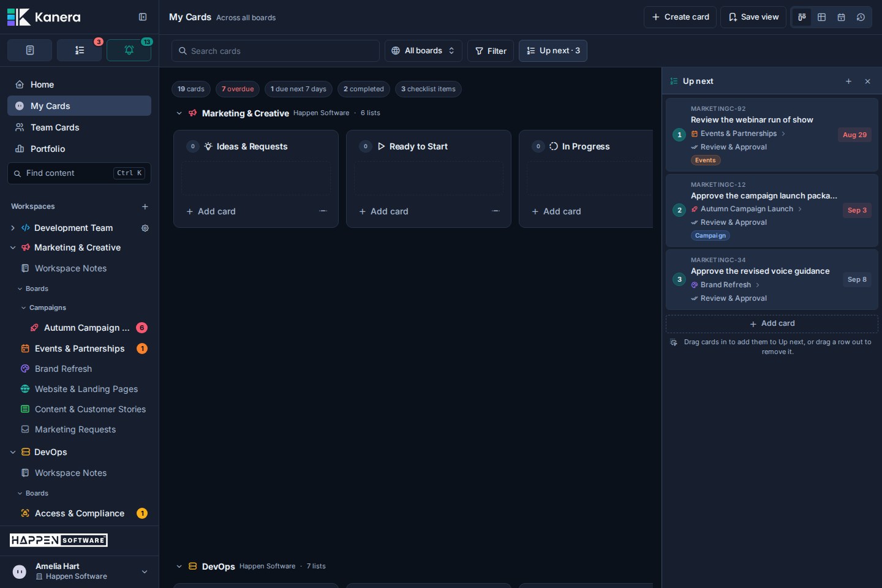Switch to board view icon

(x=802, y=17)
